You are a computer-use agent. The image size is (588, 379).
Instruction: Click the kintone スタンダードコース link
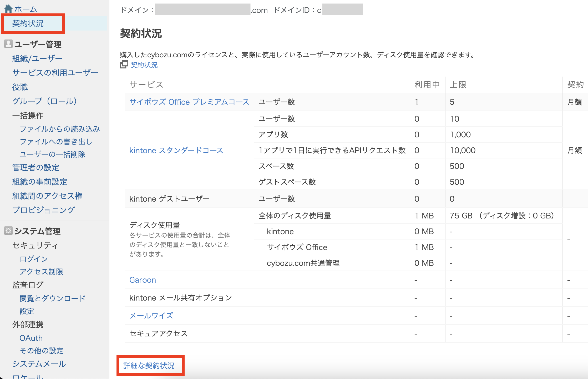click(x=176, y=150)
